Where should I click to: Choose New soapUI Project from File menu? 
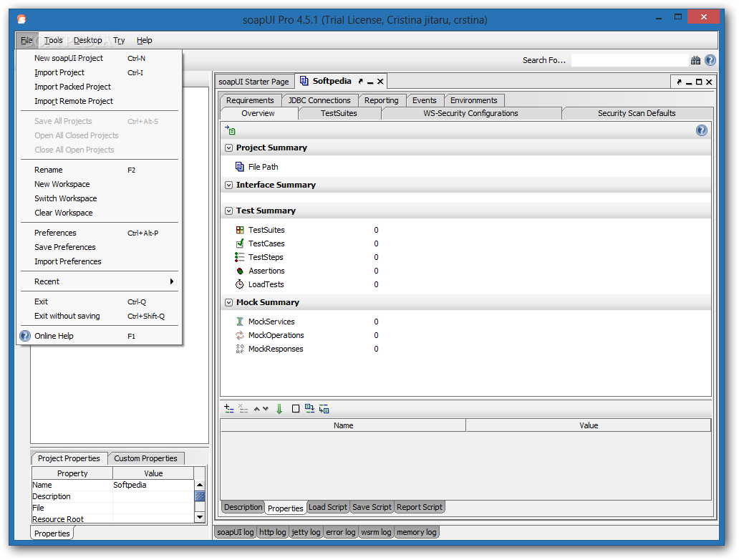click(100, 58)
